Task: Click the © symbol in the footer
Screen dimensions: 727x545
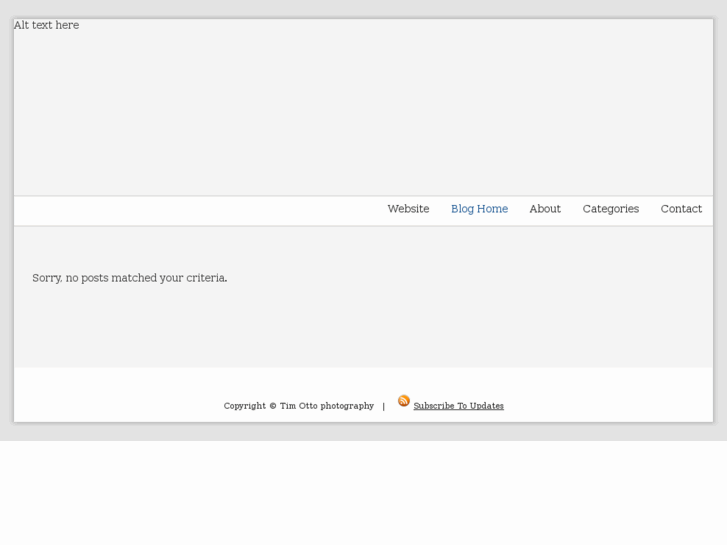Action: [272, 406]
